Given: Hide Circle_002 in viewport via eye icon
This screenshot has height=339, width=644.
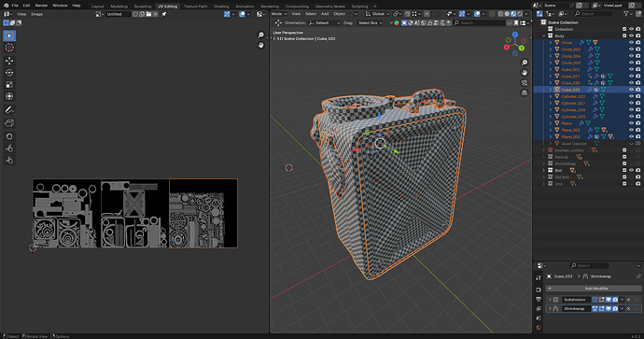Looking at the screenshot, I should point(631,49).
